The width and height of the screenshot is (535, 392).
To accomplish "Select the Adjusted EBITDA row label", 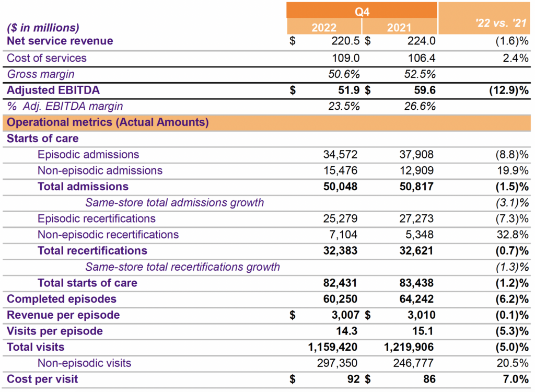I will pos(53,90).
